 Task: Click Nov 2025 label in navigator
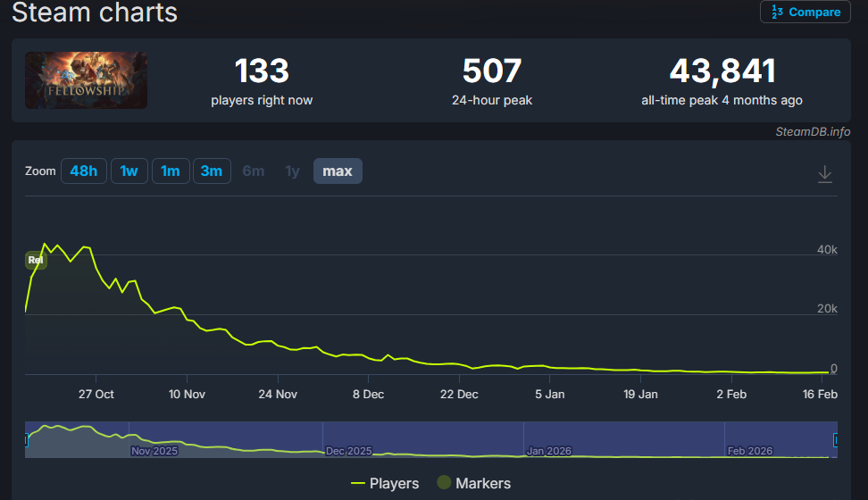tap(154, 451)
